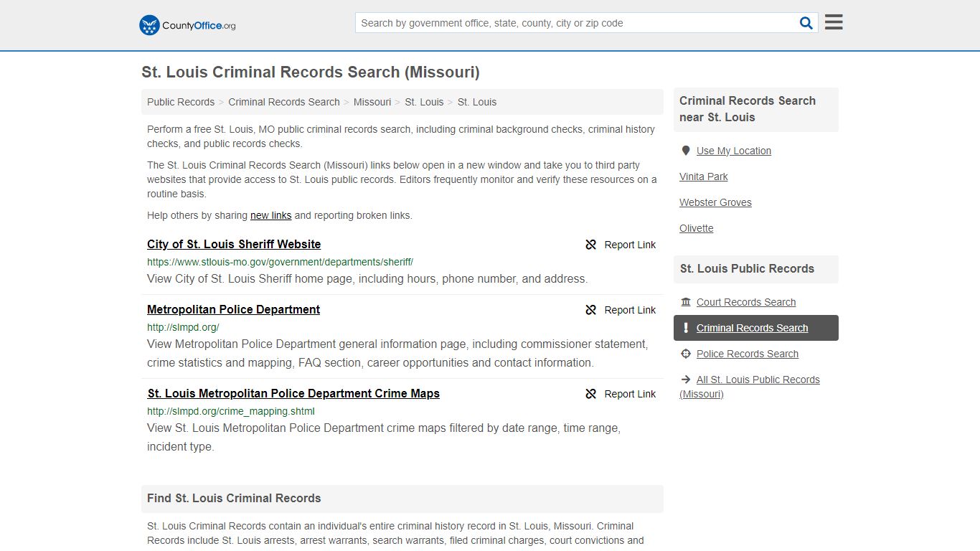
Task: Select the highlighted Criminal Records Search item
Action: coord(756,328)
